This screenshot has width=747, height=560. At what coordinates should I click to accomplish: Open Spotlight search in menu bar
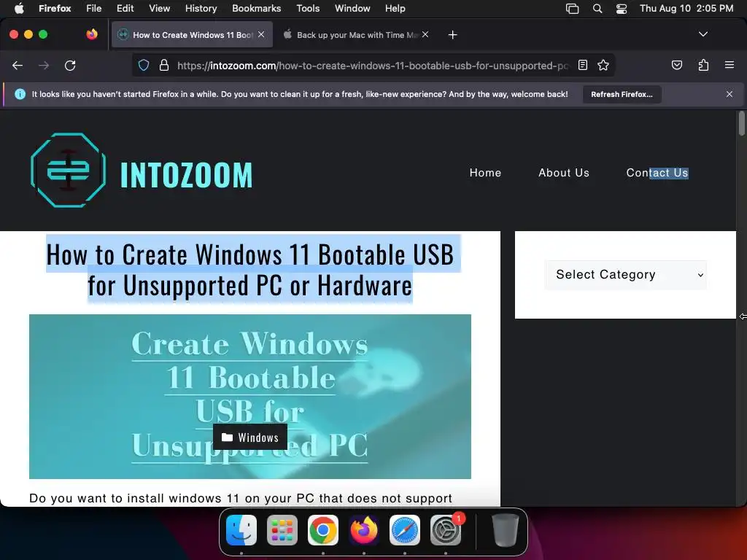coord(597,9)
